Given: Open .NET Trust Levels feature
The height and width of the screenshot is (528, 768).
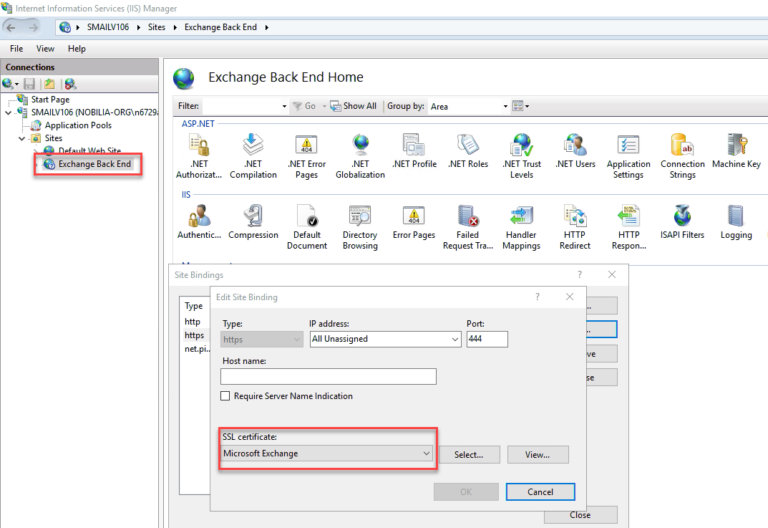Looking at the screenshot, I should point(522,156).
